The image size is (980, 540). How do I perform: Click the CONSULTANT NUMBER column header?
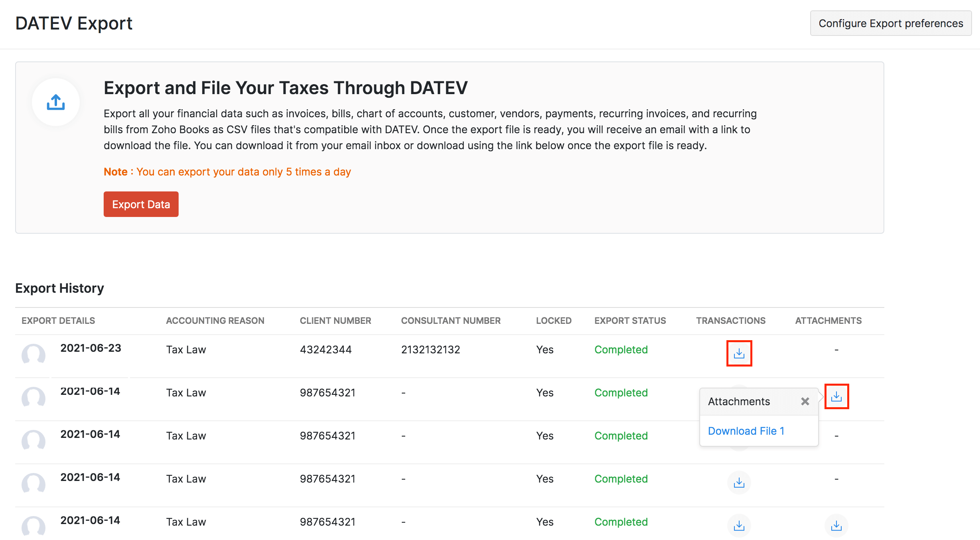451,321
